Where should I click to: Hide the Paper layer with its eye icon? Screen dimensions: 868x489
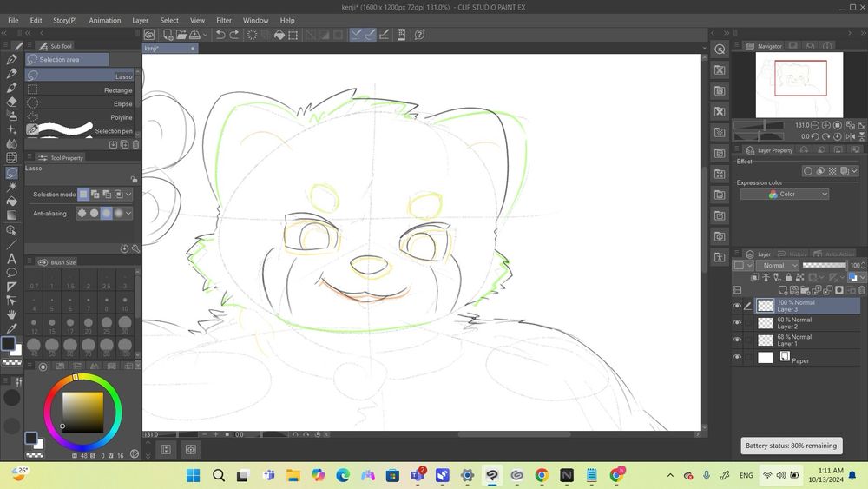click(737, 357)
